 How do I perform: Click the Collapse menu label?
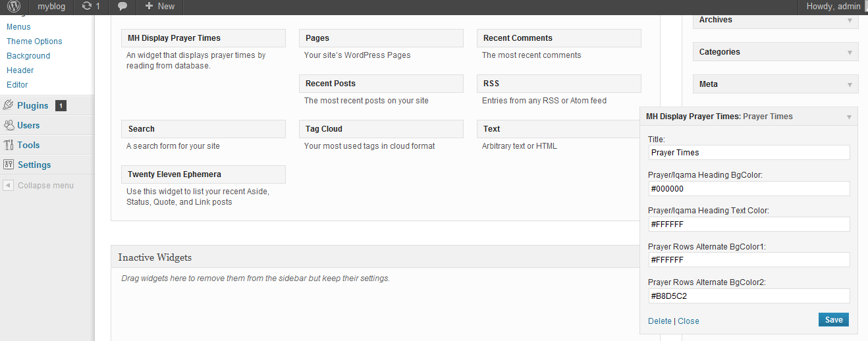[45, 186]
